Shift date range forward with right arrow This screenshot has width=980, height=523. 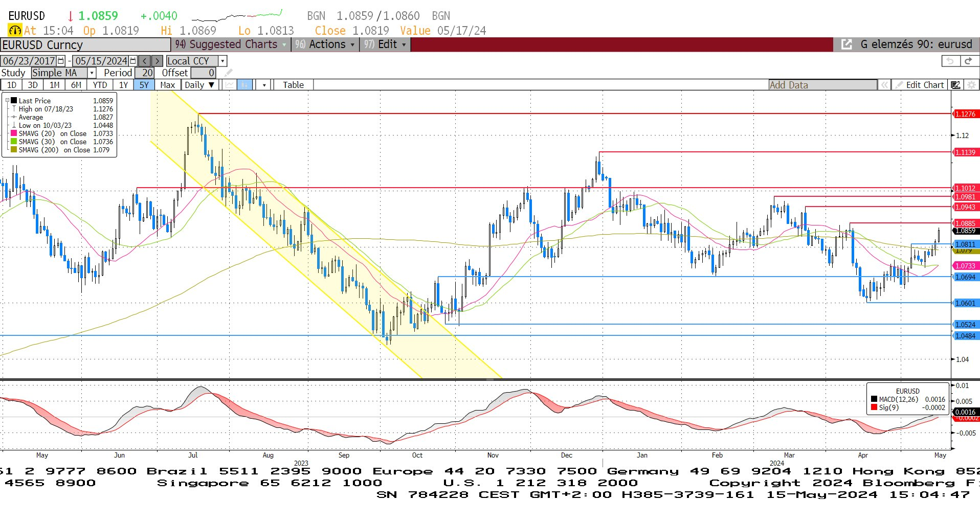[157, 61]
